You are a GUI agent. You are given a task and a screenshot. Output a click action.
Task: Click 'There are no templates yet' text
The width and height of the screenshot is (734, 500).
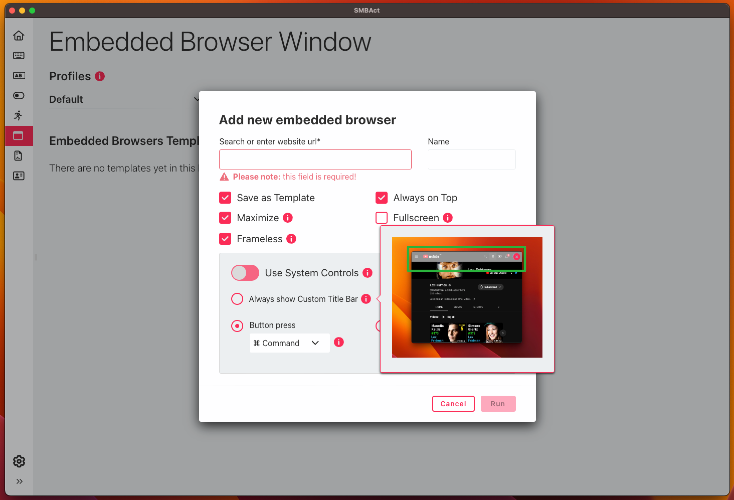click(124, 168)
